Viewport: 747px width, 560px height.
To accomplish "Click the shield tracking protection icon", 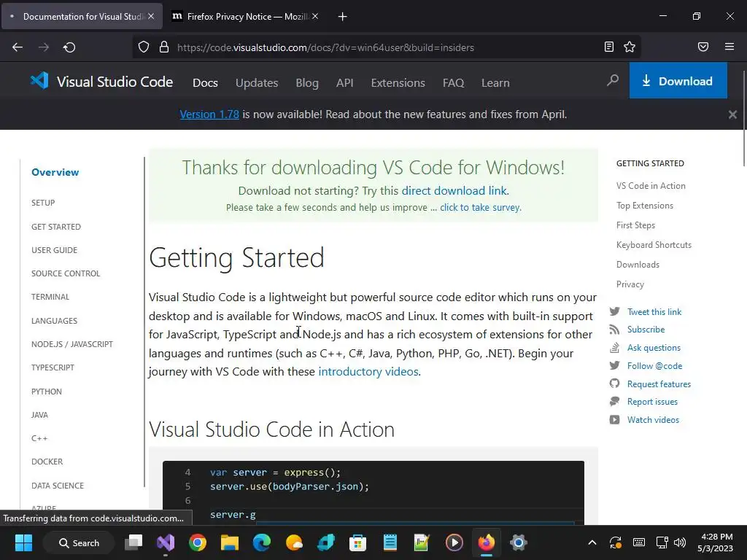I will [144, 47].
